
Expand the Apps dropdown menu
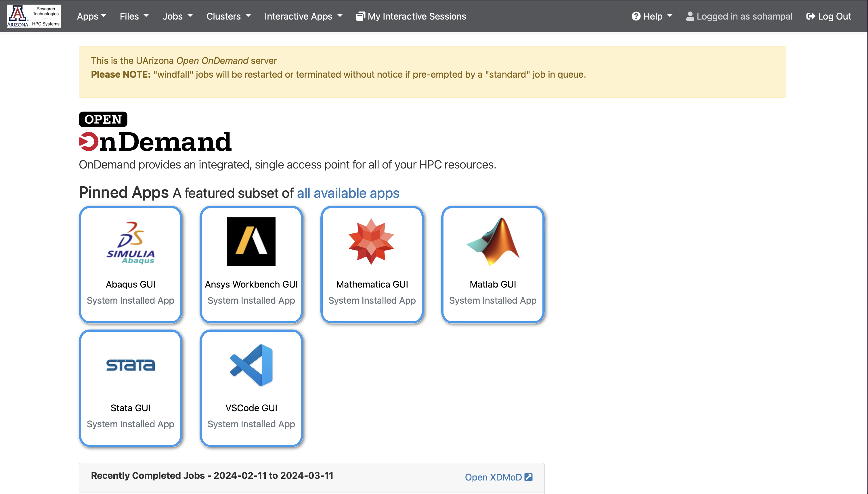coord(91,16)
